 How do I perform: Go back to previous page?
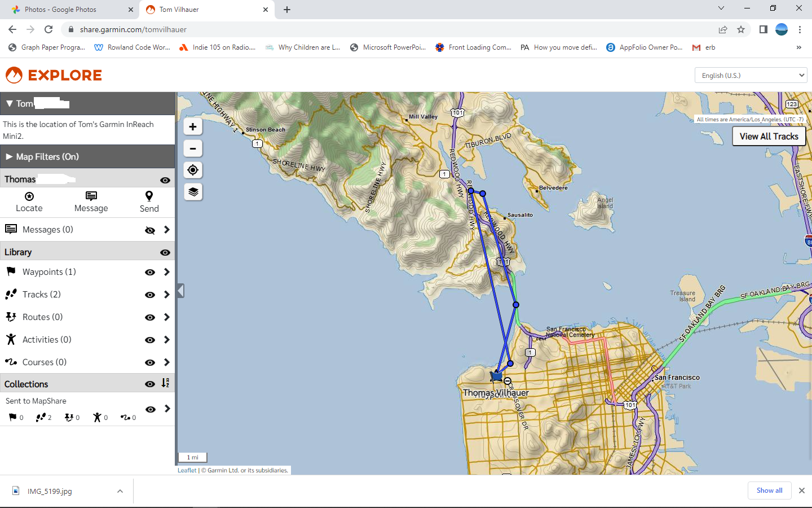pos(12,29)
